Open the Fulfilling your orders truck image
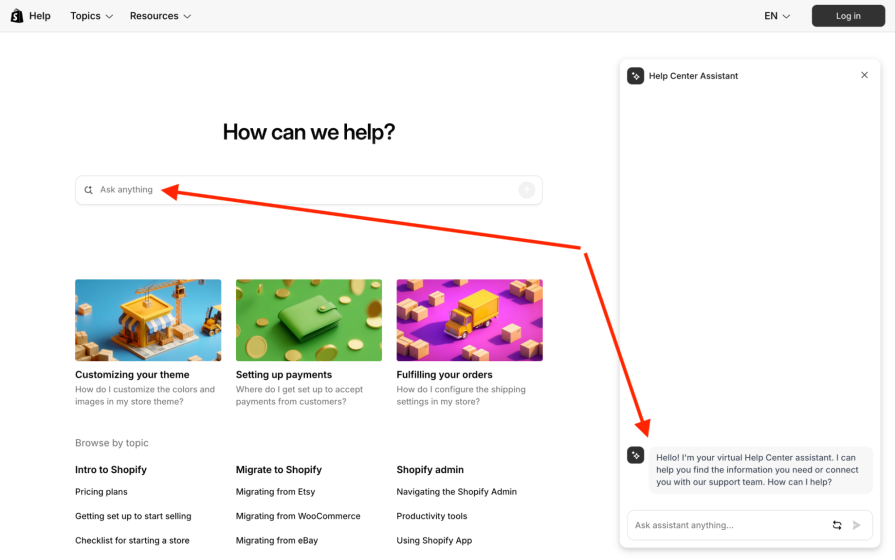 tap(469, 320)
